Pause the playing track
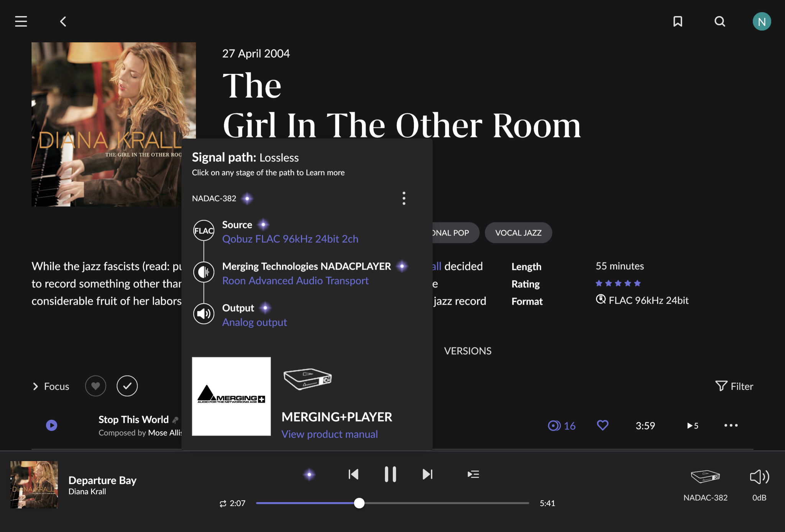The width and height of the screenshot is (785, 532). 390,474
